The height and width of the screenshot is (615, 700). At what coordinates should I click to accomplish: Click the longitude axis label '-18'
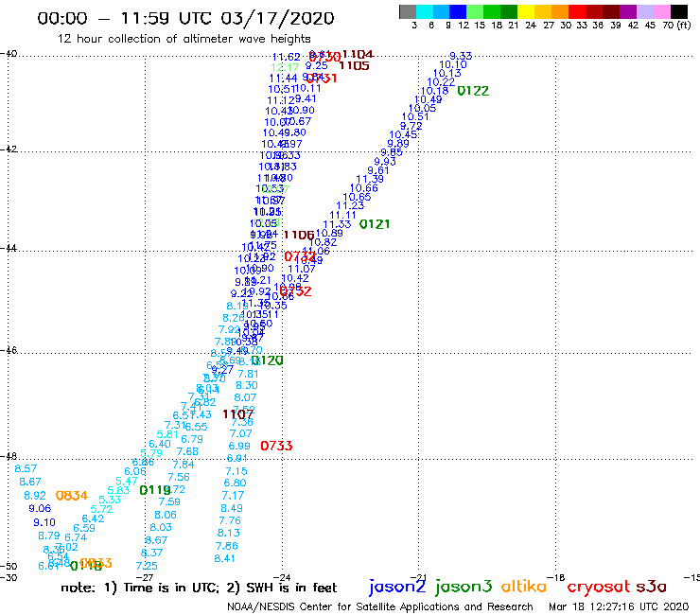(x=556, y=577)
